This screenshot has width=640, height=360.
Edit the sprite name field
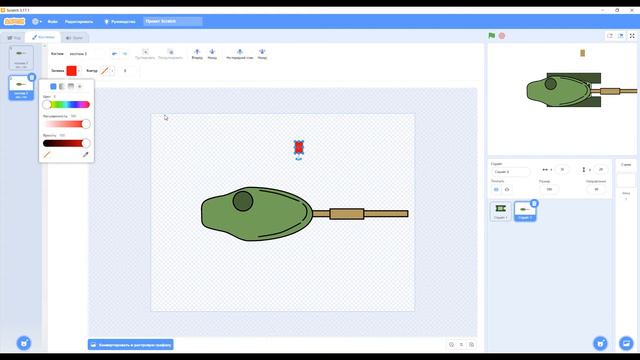tap(511, 172)
